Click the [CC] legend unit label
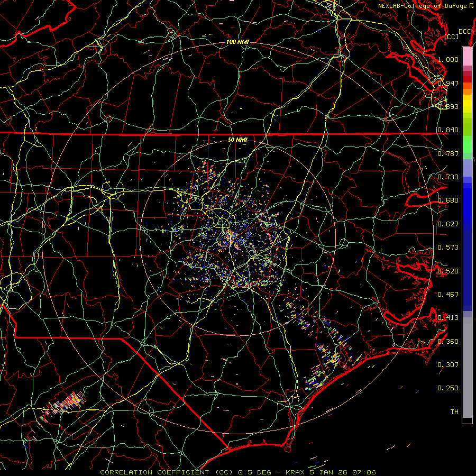 click(x=452, y=36)
